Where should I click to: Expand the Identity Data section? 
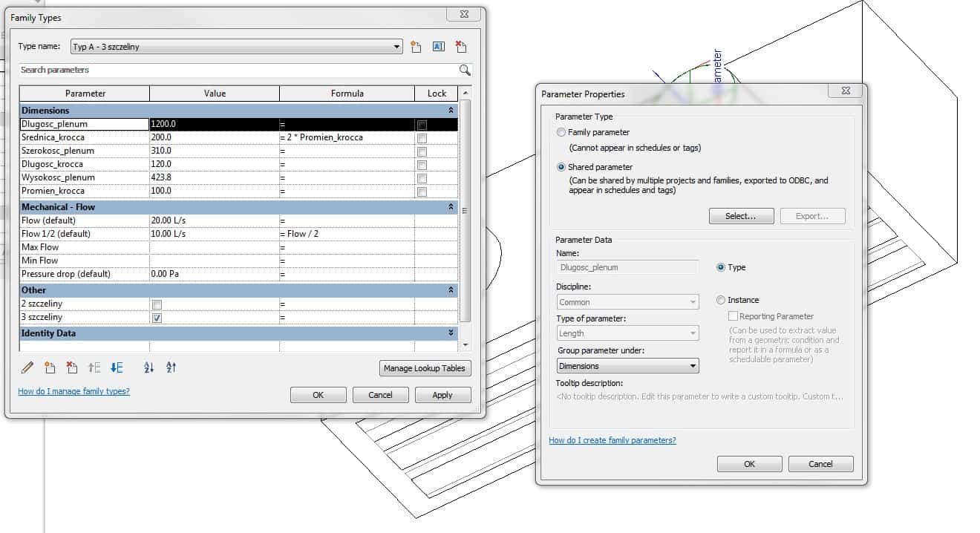451,333
